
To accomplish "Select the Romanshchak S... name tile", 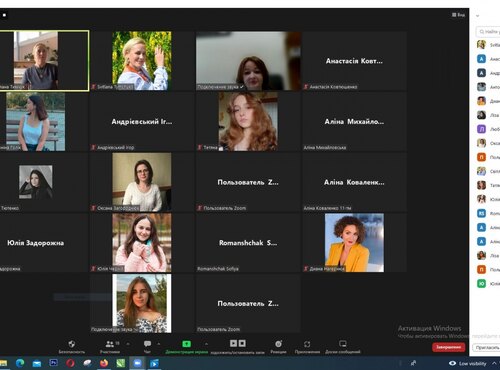I will coord(248,243).
